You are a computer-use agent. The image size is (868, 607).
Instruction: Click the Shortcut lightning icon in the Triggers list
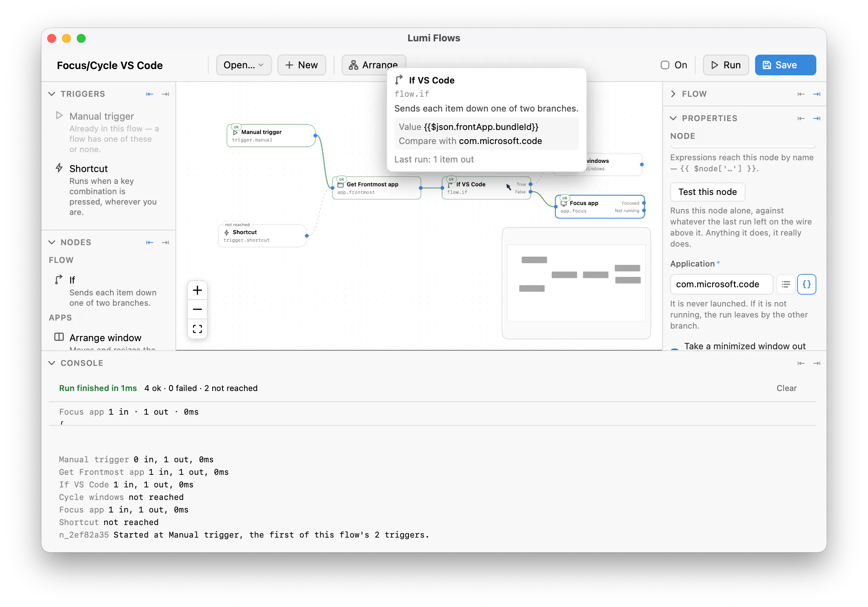(x=59, y=168)
